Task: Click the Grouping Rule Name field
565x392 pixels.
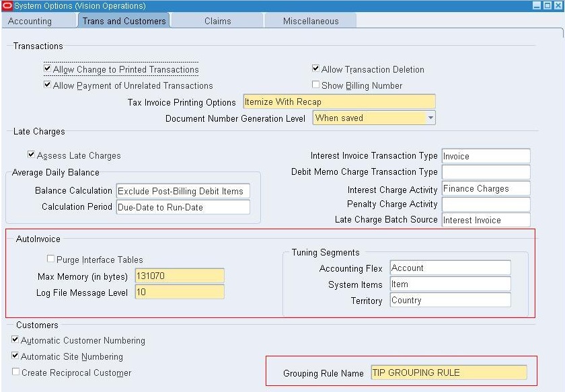Action: (446, 372)
